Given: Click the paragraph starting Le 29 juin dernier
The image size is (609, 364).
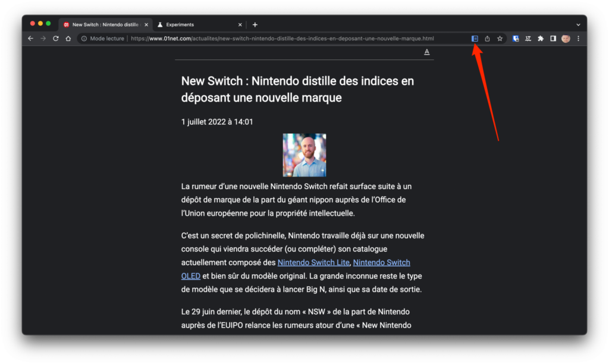Looking at the screenshot, I should pyautogui.click(x=296, y=319).
